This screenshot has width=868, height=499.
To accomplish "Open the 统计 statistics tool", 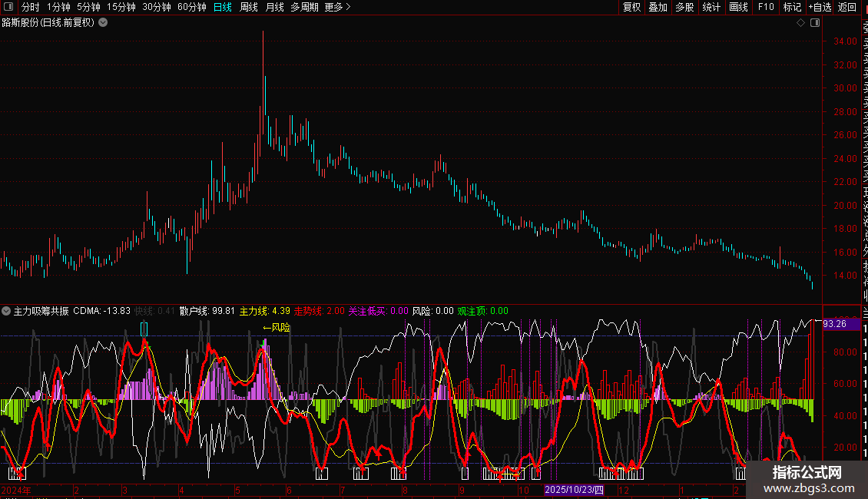I will (x=711, y=7).
